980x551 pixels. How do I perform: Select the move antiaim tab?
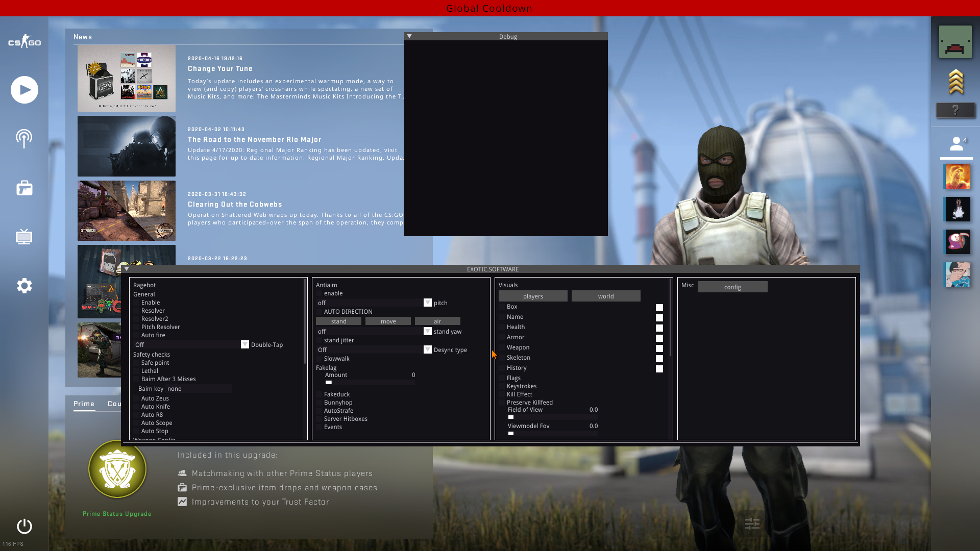(x=388, y=321)
